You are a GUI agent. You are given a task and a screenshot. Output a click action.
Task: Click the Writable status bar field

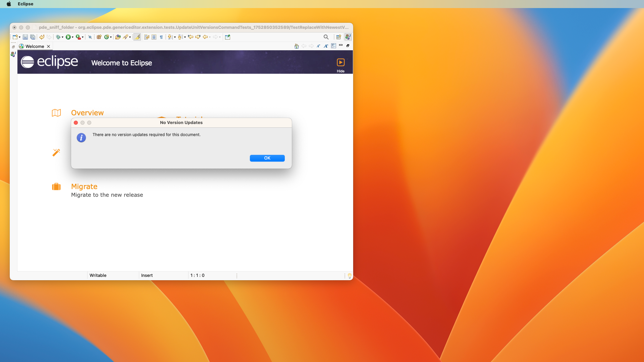pos(113,276)
